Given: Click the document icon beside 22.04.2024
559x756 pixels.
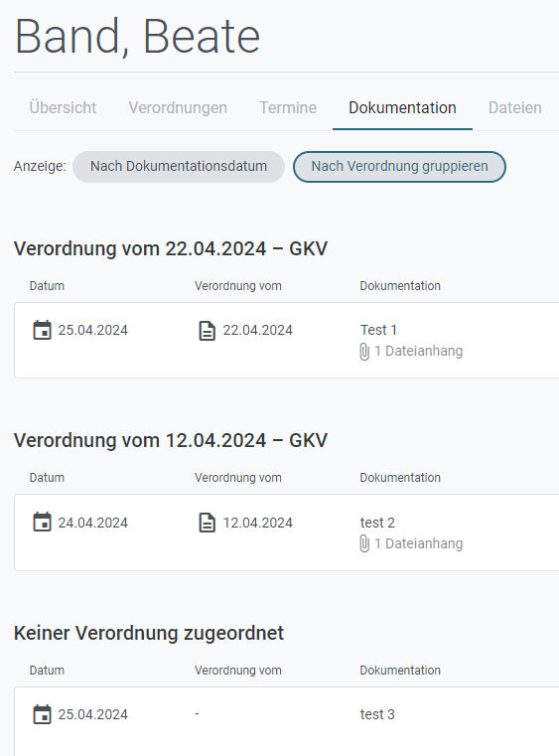Looking at the screenshot, I should [x=208, y=331].
